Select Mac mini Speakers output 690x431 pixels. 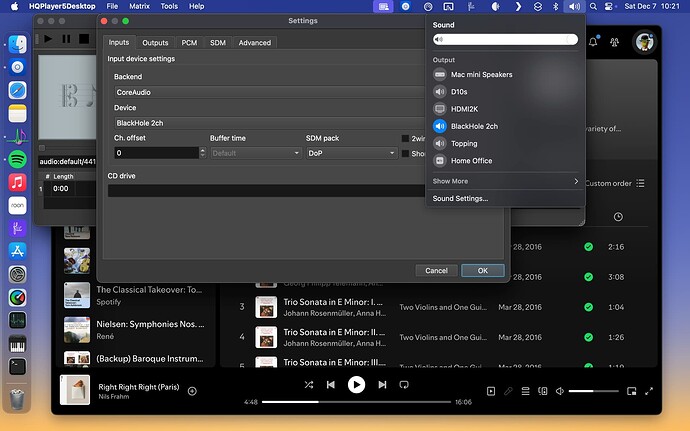(x=505, y=74)
